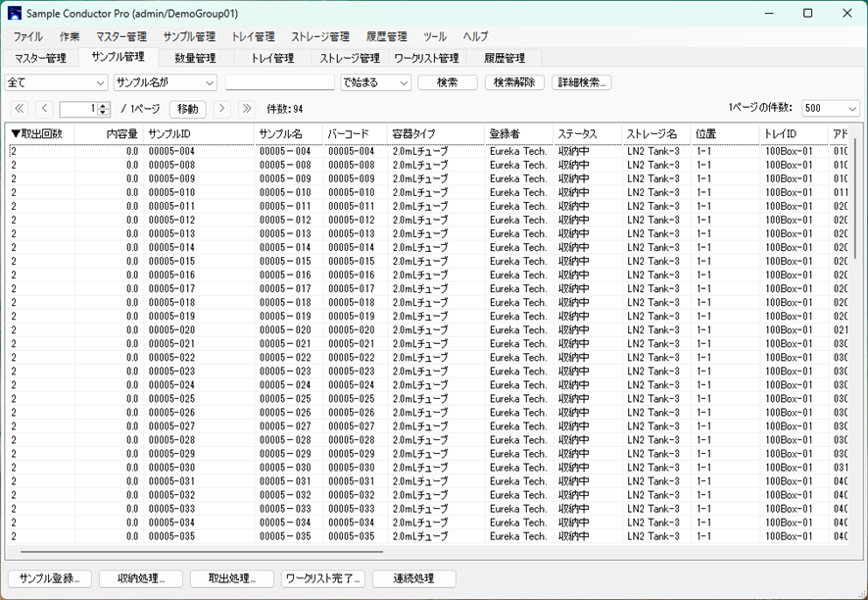The height and width of the screenshot is (600, 868).
Task: Click the 詳細検索 button
Action: (x=582, y=83)
